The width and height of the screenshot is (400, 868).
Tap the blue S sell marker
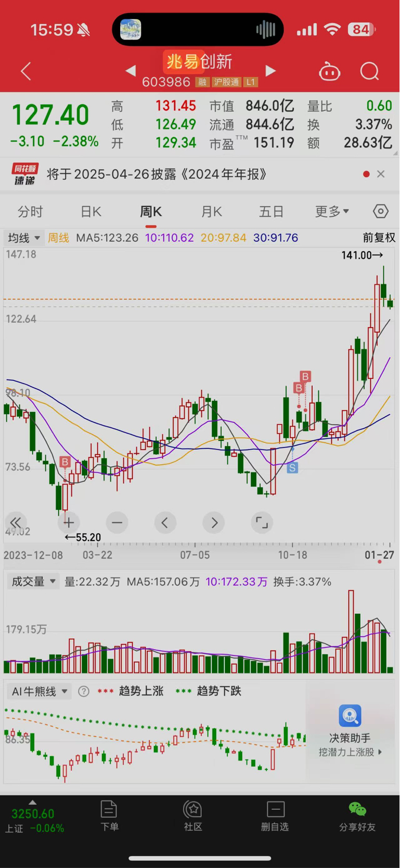[x=292, y=468]
